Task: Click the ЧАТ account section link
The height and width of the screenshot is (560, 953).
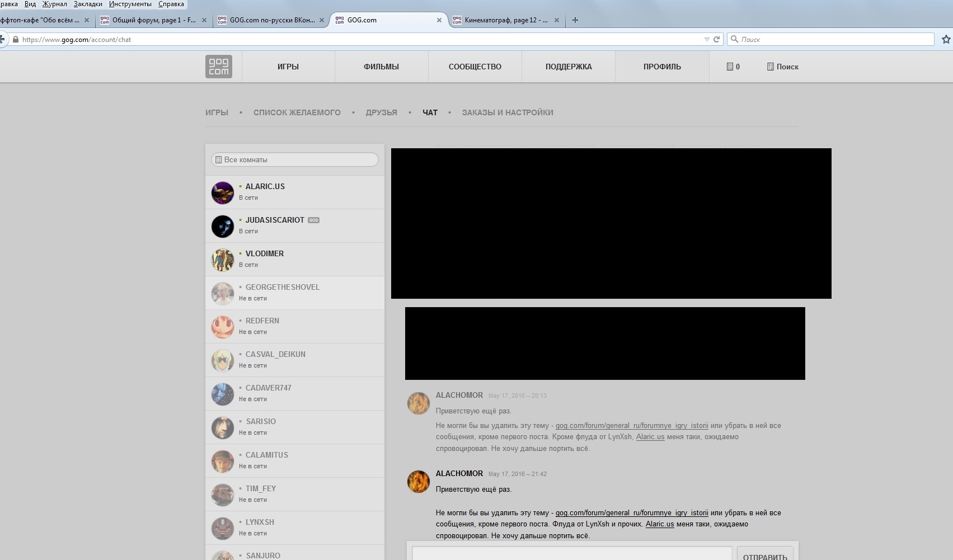Action: point(430,112)
